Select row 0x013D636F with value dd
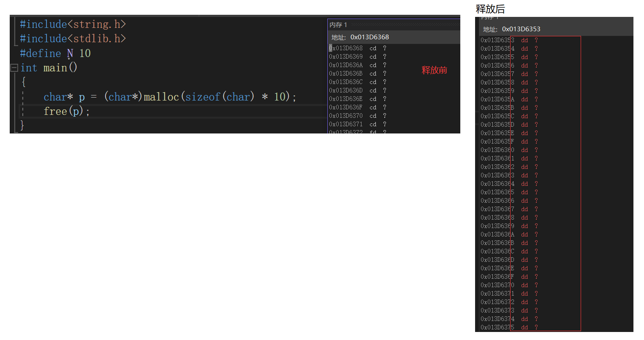This screenshot has height=340, width=644. (x=509, y=277)
